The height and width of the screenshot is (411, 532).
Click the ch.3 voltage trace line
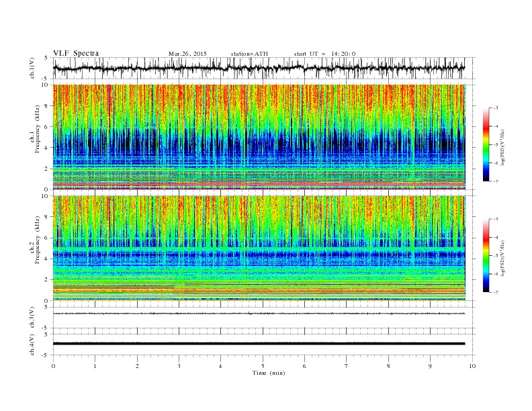pos(259,314)
